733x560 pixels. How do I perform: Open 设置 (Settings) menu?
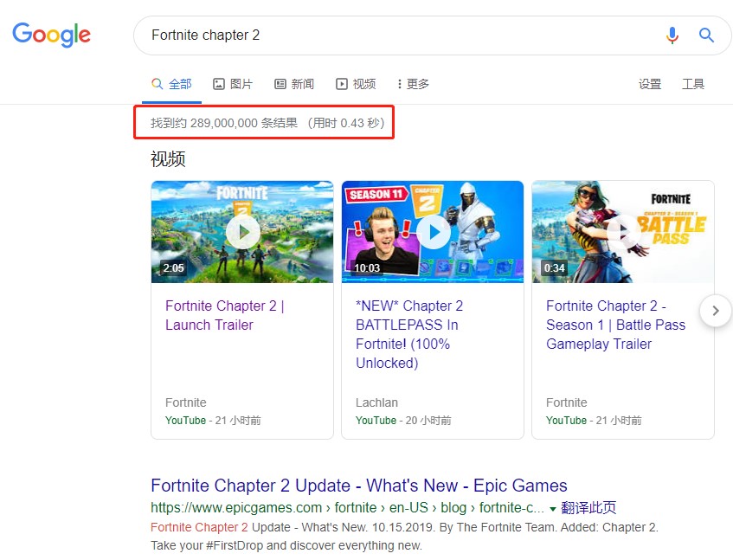click(650, 84)
